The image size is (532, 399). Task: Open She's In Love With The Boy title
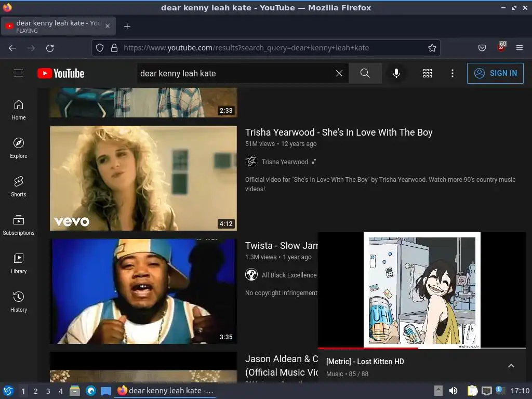coord(339,132)
